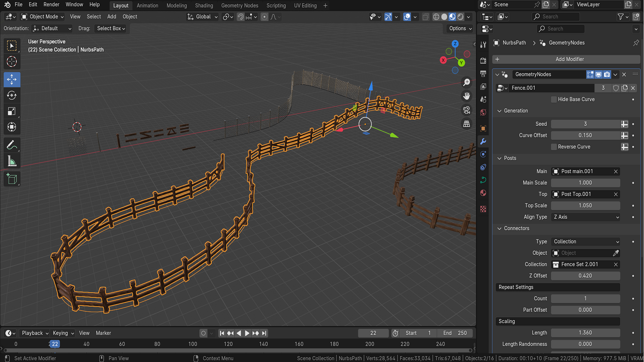
Task: Open the Align Type Z Axis dropdown
Action: [586, 217]
